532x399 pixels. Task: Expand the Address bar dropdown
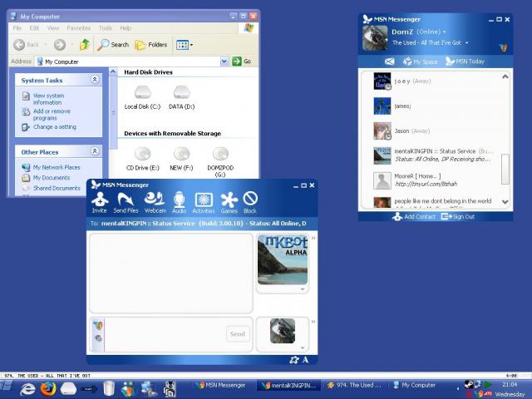point(224,62)
